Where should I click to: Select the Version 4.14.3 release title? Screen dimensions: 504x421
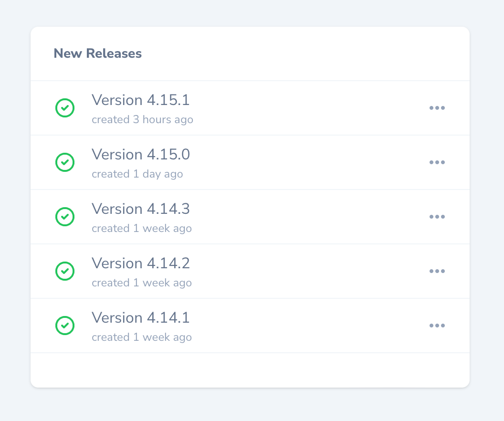[140, 209]
